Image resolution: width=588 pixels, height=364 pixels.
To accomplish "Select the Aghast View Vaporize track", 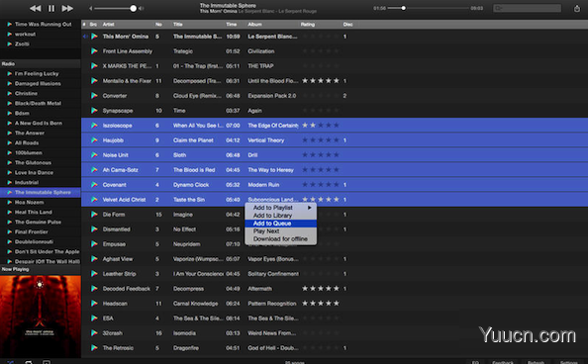I will [x=335, y=259].
